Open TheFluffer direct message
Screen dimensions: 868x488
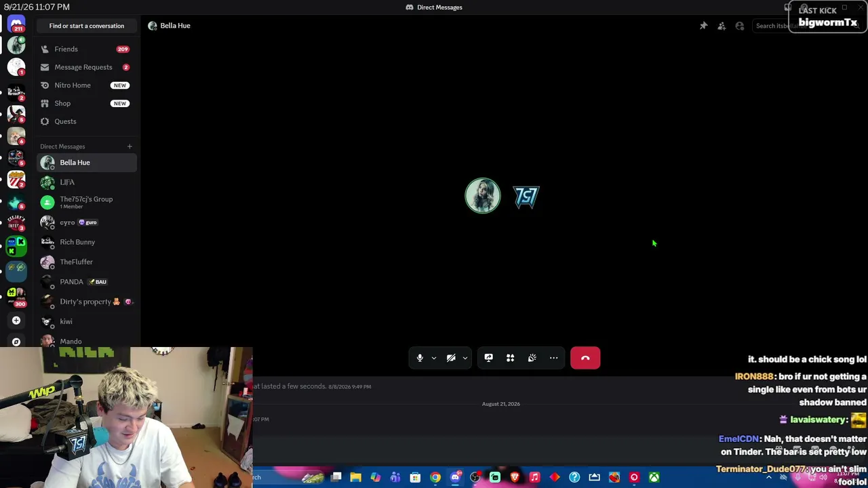tap(87, 262)
